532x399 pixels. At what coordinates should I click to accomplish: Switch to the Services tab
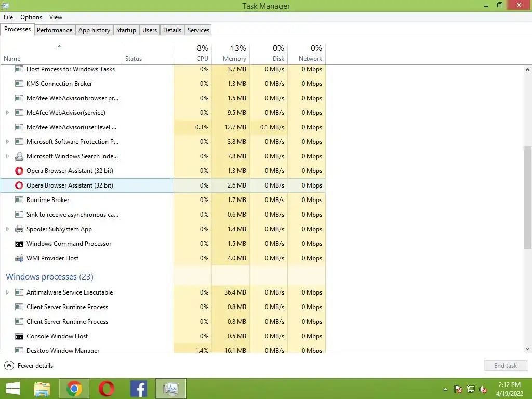(198, 30)
